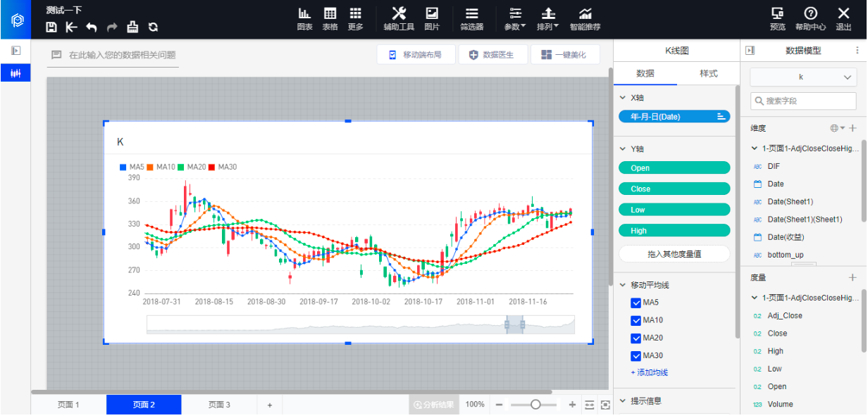The height and width of the screenshot is (418, 868).
Task: Expand the 提示信息 section
Action: click(622, 401)
